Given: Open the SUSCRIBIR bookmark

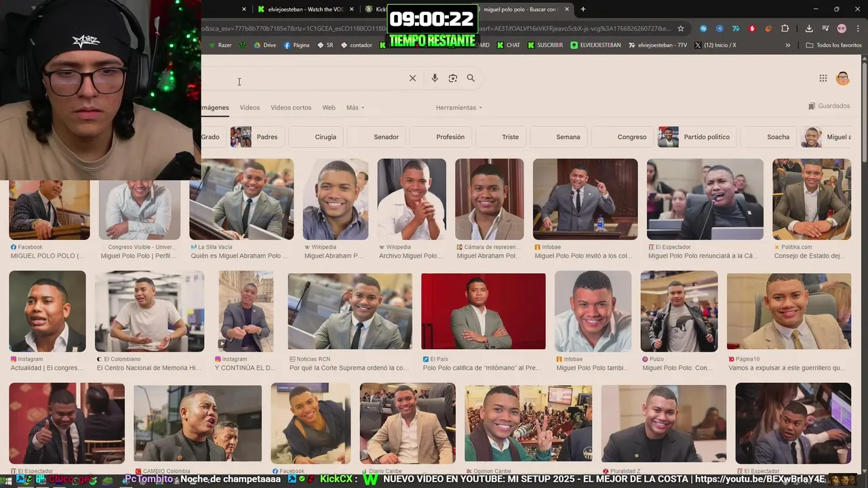Looking at the screenshot, I should pos(545,45).
